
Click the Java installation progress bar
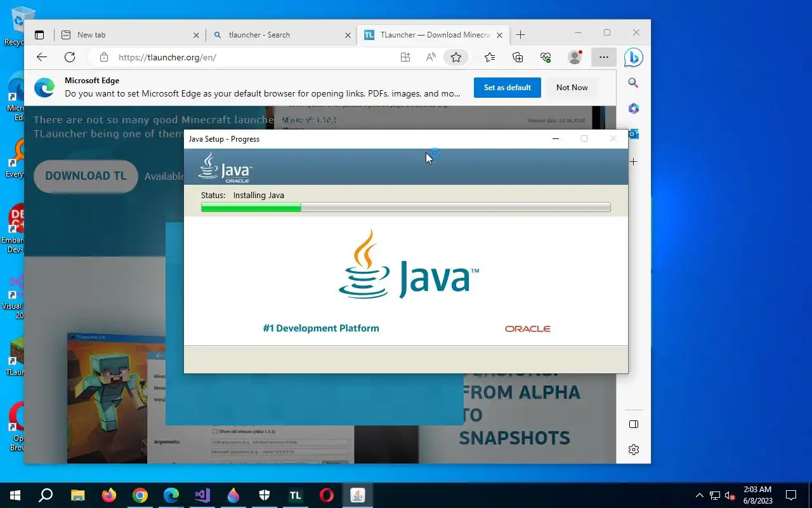click(406, 207)
